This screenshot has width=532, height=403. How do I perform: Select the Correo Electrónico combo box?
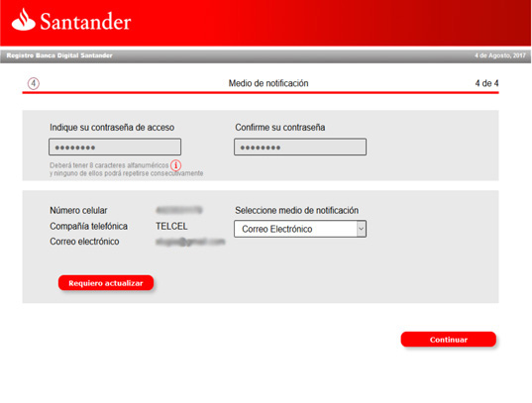pos(300,229)
